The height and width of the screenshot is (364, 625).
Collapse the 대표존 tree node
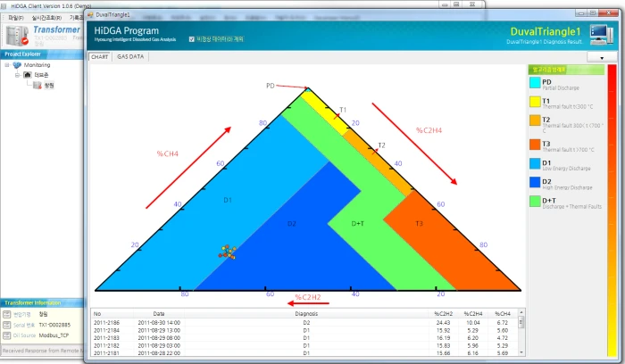click(17, 75)
